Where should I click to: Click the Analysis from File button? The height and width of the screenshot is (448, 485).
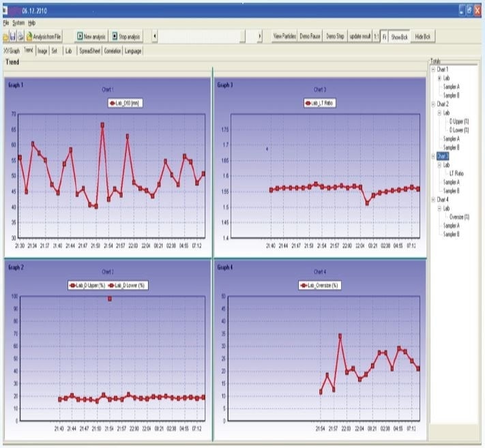pos(44,37)
